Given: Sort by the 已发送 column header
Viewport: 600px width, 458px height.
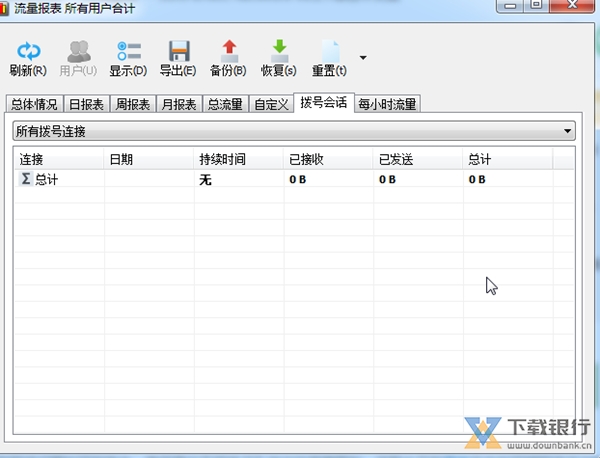Looking at the screenshot, I should [x=418, y=159].
